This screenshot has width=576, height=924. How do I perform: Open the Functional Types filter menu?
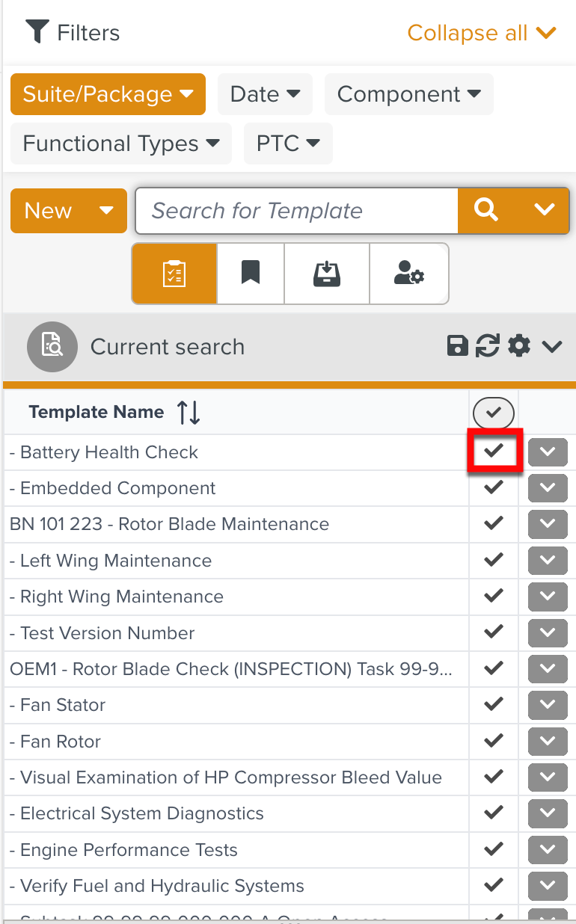pyautogui.click(x=121, y=144)
